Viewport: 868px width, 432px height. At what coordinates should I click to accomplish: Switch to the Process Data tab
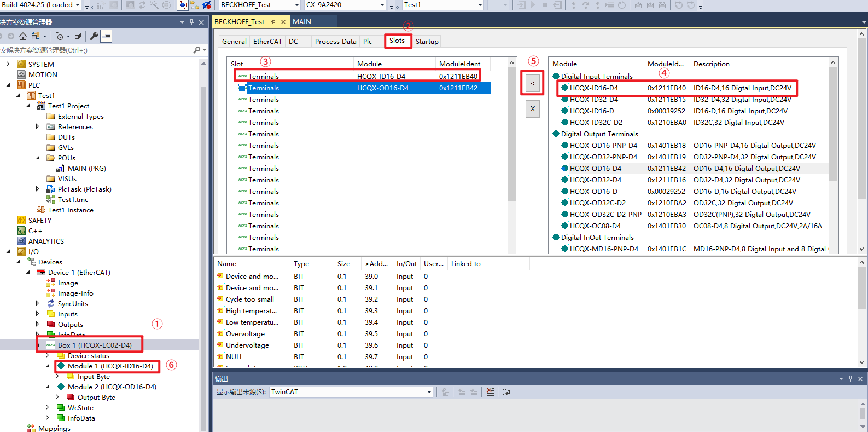coord(335,42)
